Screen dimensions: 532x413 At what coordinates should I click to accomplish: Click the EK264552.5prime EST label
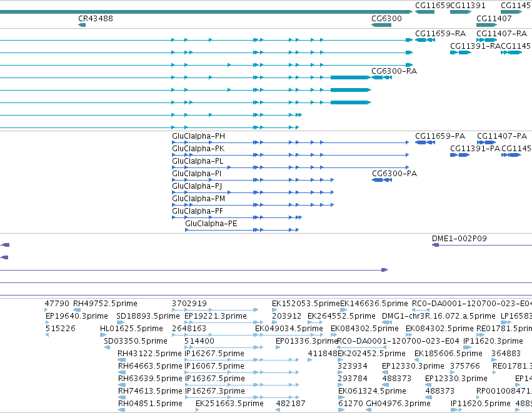[x=341, y=316]
